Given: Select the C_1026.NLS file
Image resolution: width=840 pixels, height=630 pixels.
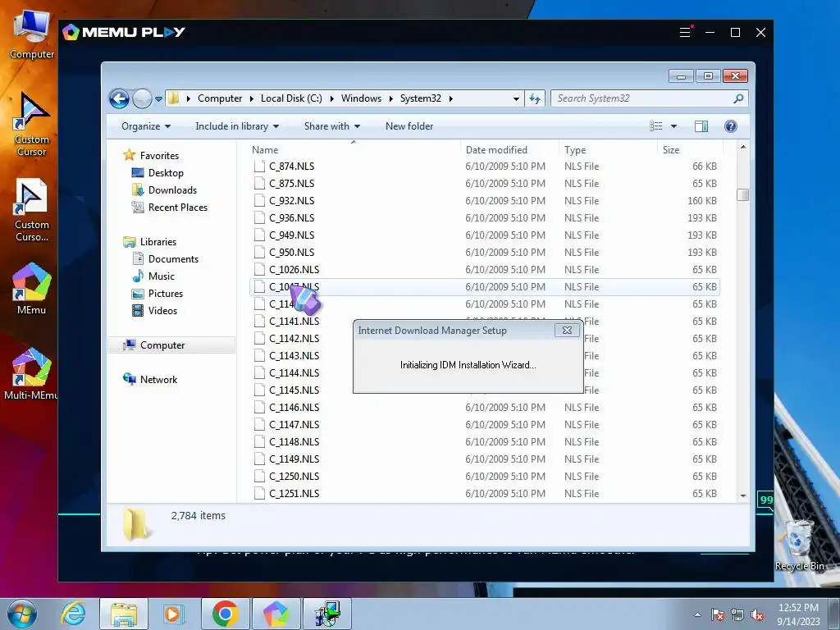Looking at the screenshot, I should click(x=484, y=269).
